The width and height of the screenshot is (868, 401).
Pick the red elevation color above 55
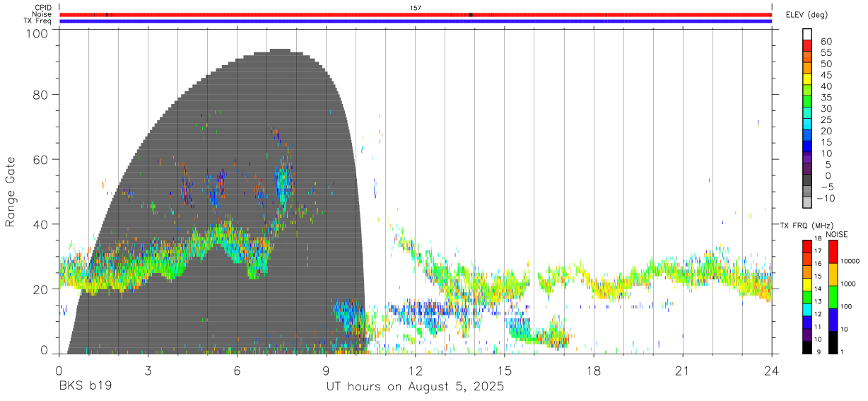tap(807, 45)
